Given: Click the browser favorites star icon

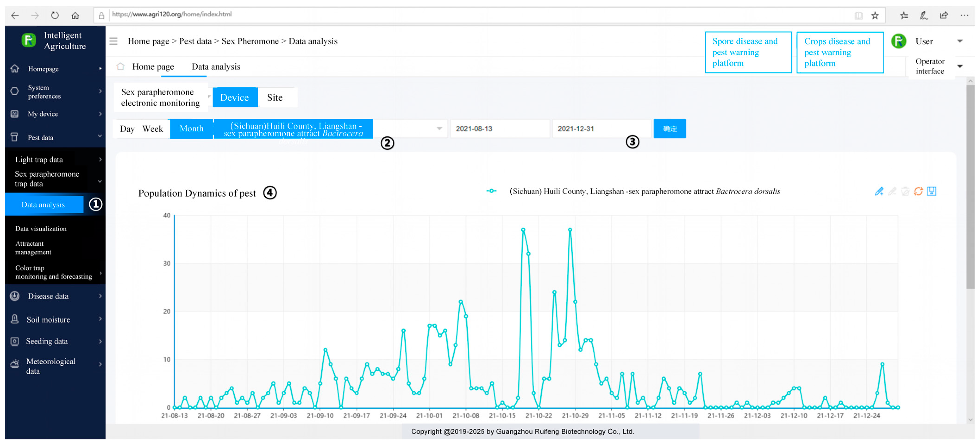Looking at the screenshot, I should [x=875, y=15].
